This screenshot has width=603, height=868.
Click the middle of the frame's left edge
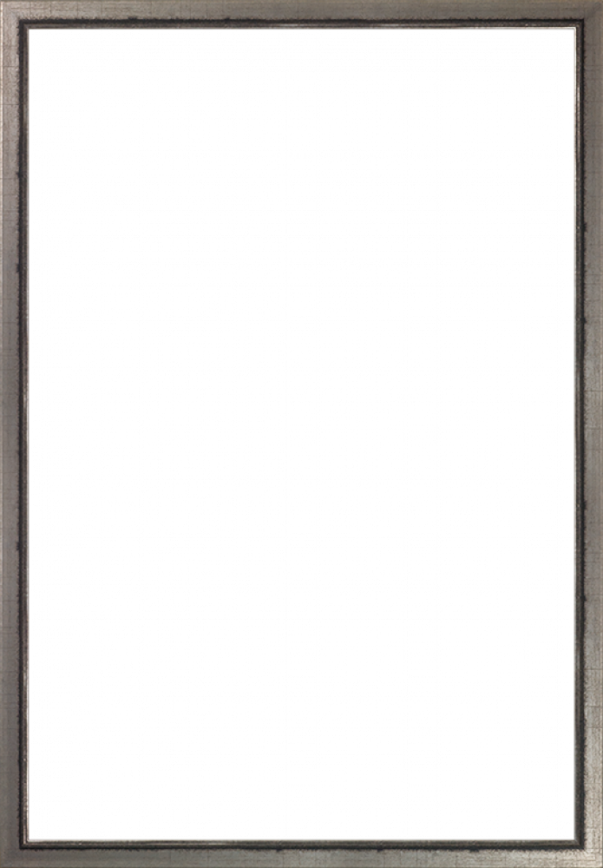pos(10,434)
